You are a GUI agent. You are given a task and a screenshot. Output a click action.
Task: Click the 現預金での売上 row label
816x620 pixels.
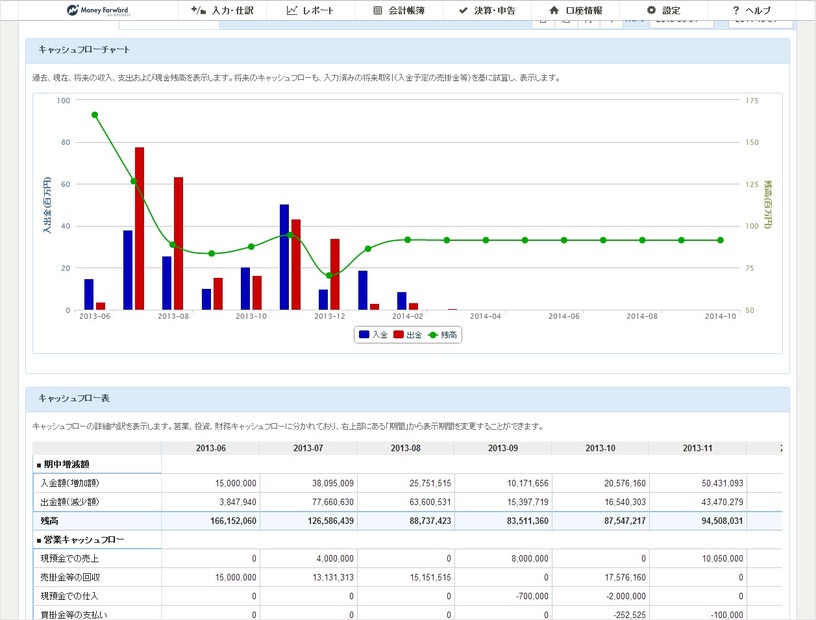70,559
